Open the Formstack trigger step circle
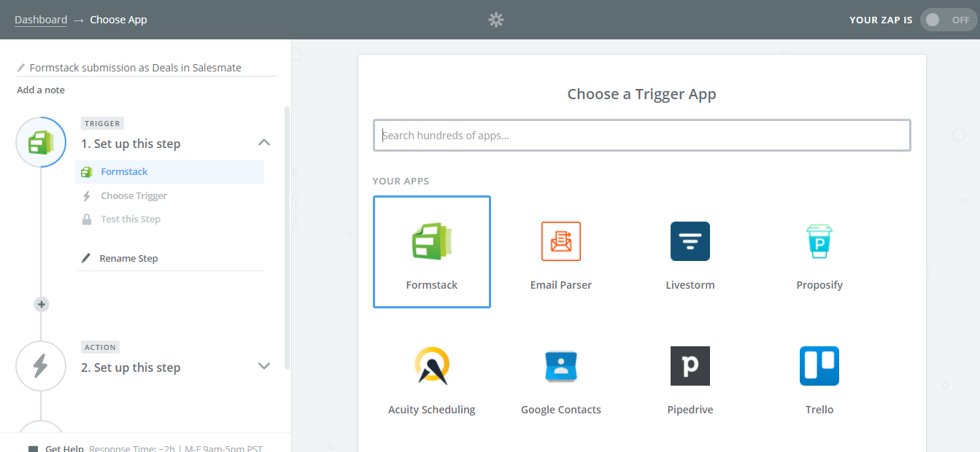This screenshot has height=452, width=980. point(42,142)
